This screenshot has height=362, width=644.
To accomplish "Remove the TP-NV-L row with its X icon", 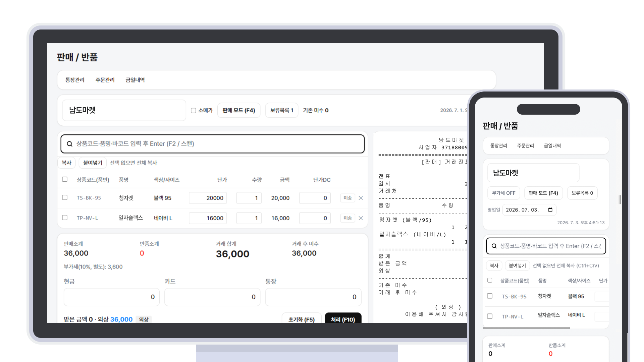I will tap(361, 218).
